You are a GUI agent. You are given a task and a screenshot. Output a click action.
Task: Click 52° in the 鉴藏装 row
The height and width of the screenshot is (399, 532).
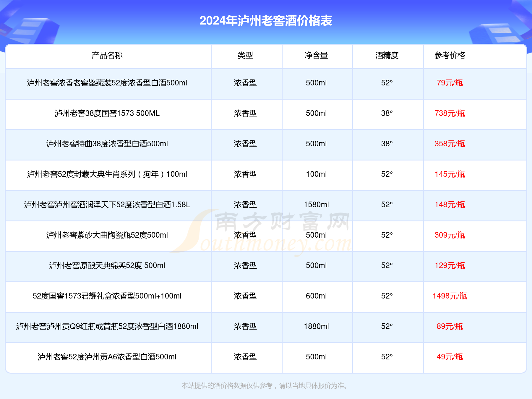tap(387, 83)
